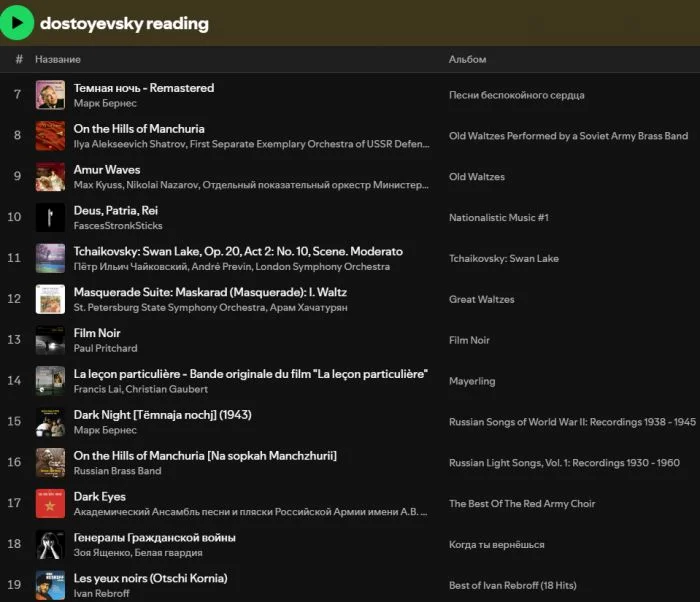Sort by the "Название" column header
The height and width of the screenshot is (602, 700).
[58, 60]
